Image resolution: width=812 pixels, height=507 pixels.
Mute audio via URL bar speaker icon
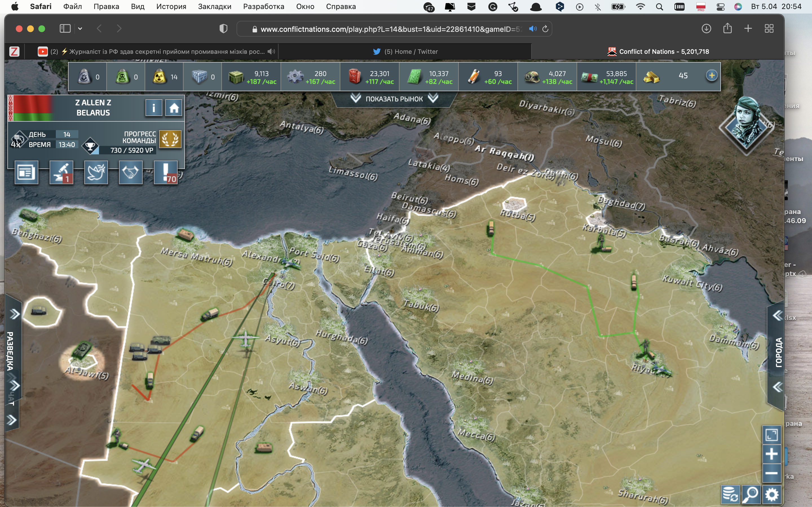coord(533,29)
